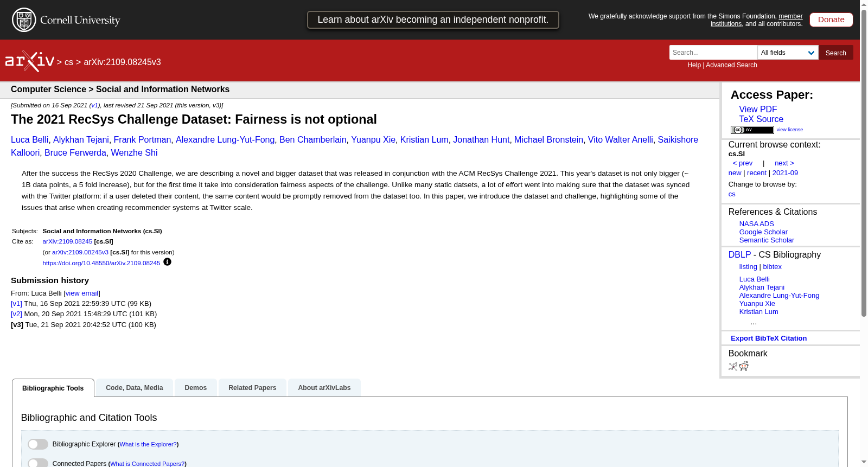Click What is the Explorer? link
The image size is (868, 467).
[x=148, y=444]
